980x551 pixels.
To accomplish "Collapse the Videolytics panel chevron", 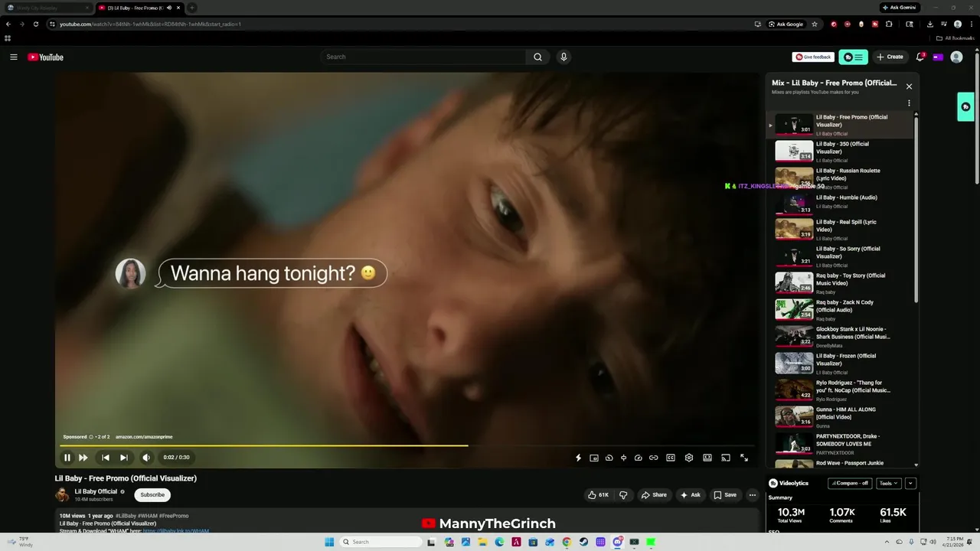I will coord(910,483).
